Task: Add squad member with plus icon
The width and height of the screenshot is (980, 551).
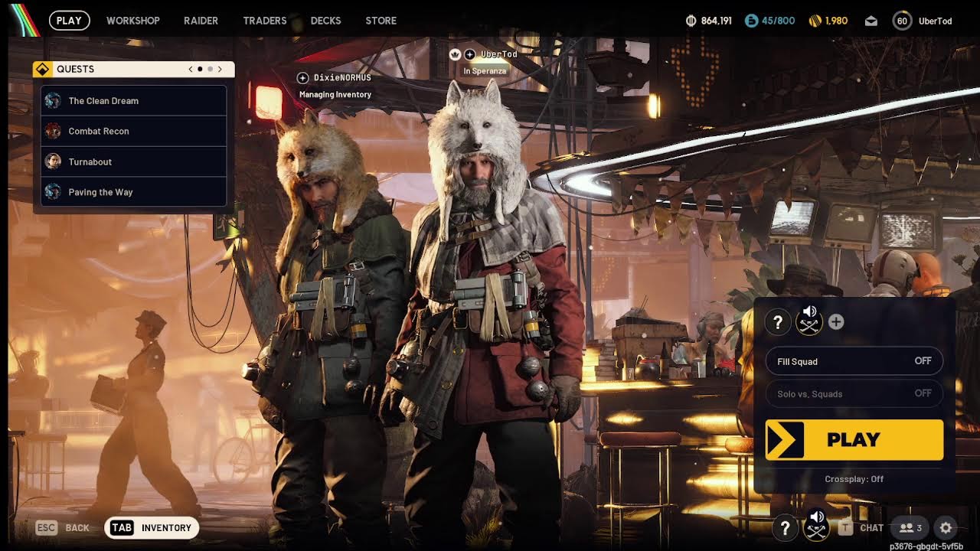Action: (836, 322)
